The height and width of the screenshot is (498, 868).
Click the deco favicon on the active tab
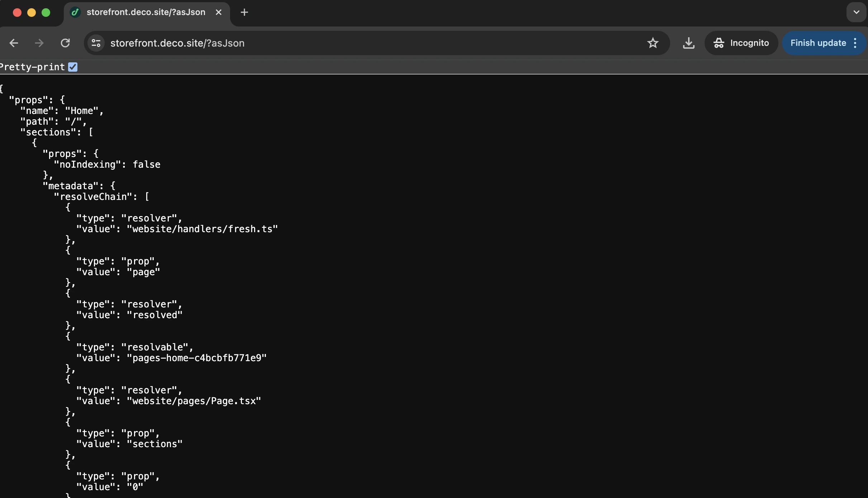click(x=75, y=12)
